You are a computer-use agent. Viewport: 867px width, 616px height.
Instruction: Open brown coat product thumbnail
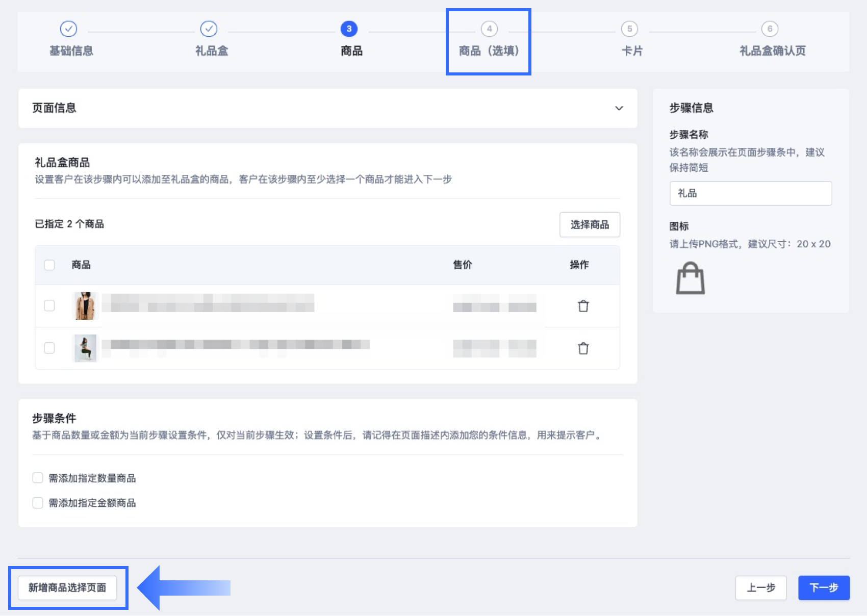(85, 305)
